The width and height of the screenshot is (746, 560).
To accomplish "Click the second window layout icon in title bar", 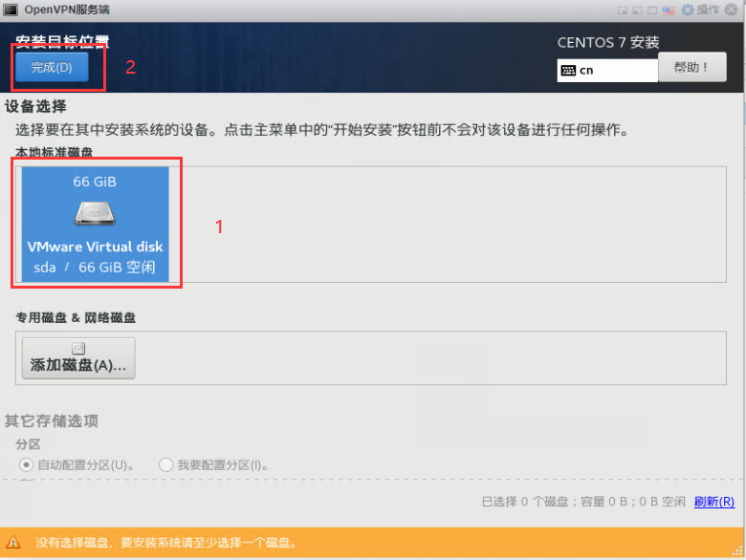I will [x=637, y=10].
